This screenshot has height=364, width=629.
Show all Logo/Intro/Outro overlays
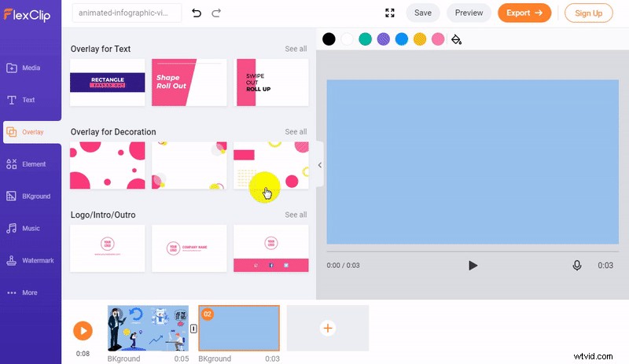[296, 215]
